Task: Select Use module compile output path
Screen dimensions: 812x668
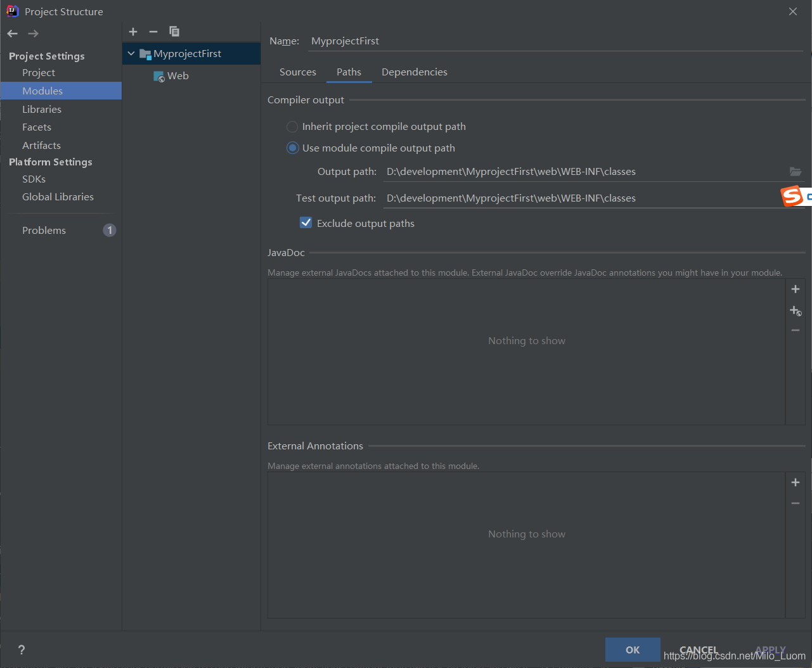Action: pyautogui.click(x=292, y=148)
